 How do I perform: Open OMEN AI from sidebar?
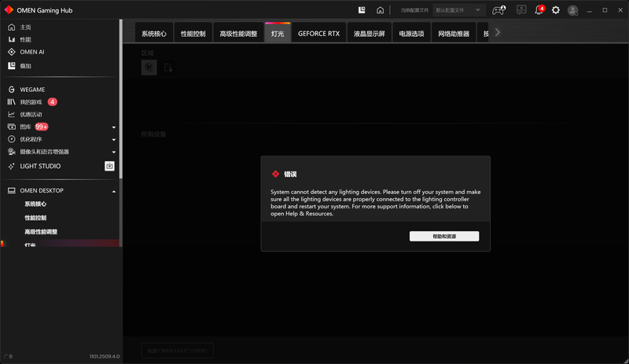point(31,52)
